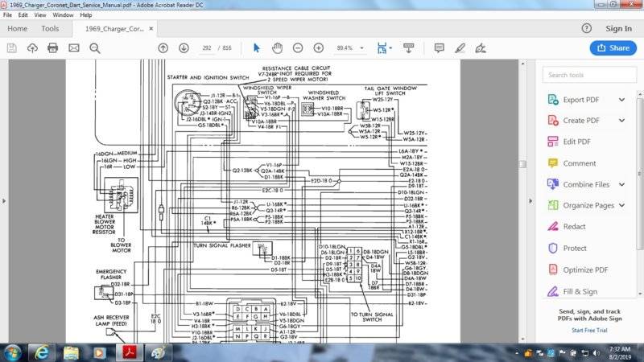This screenshot has height=362, width=644.
Task: Click the Combine Files tool label
Action: [586, 185]
